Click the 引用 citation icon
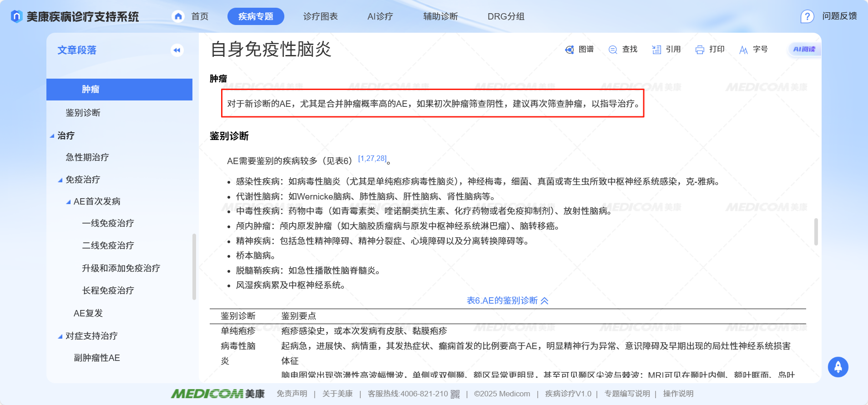This screenshot has height=405, width=868. pyautogui.click(x=656, y=50)
